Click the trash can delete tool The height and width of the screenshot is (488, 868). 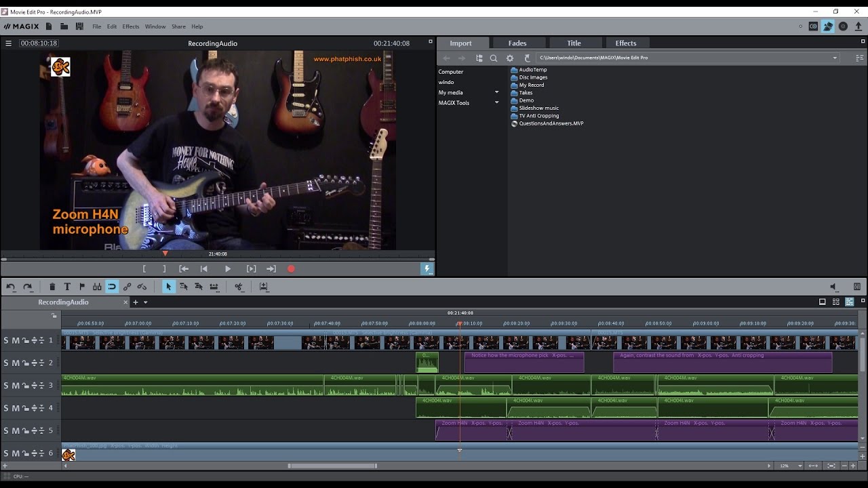pos(52,287)
